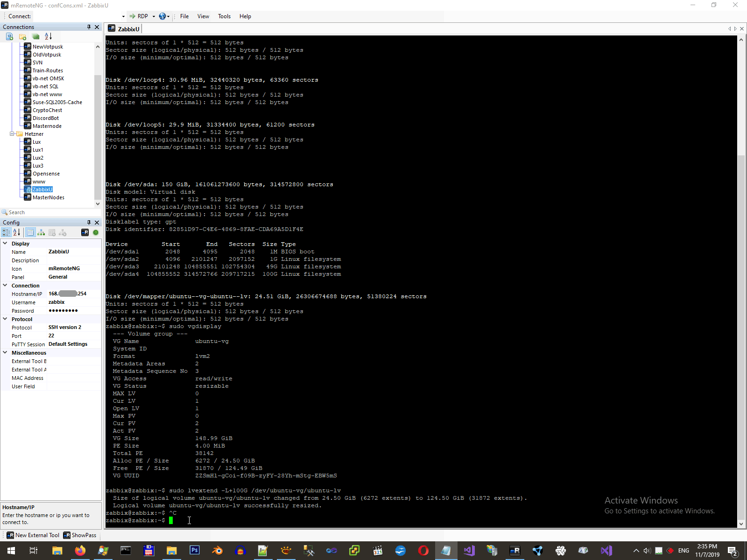747x560 pixels.
Task: Click the Hostname/IP value field
Action: pyautogui.click(x=74, y=294)
